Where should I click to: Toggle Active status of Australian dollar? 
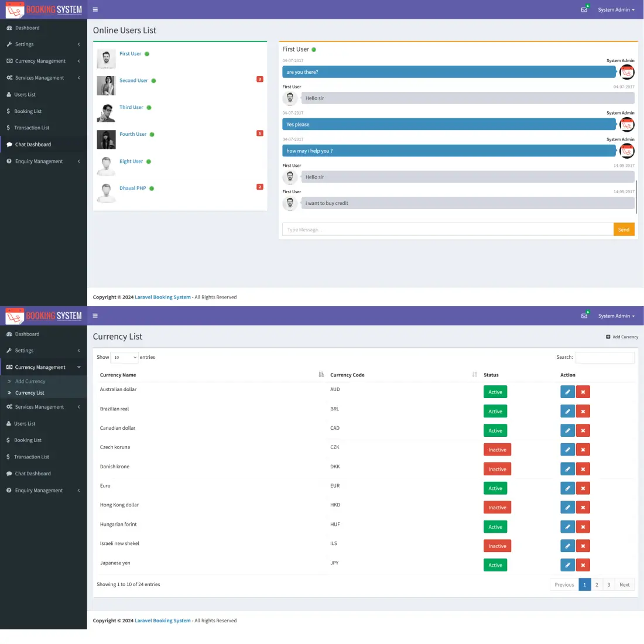tap(495, 392)
